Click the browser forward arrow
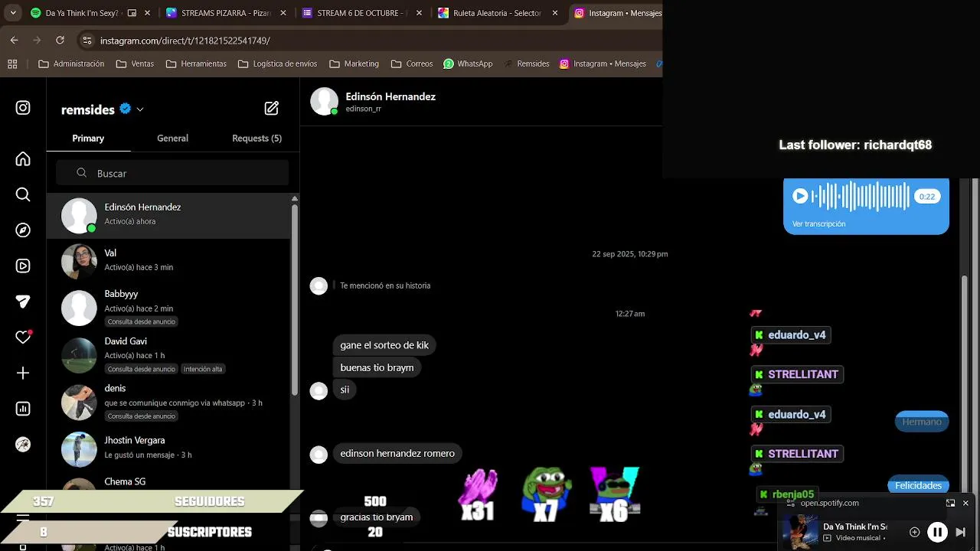This screenshot has height=551, width=980. pyautogui.click(x=36, y=41)
